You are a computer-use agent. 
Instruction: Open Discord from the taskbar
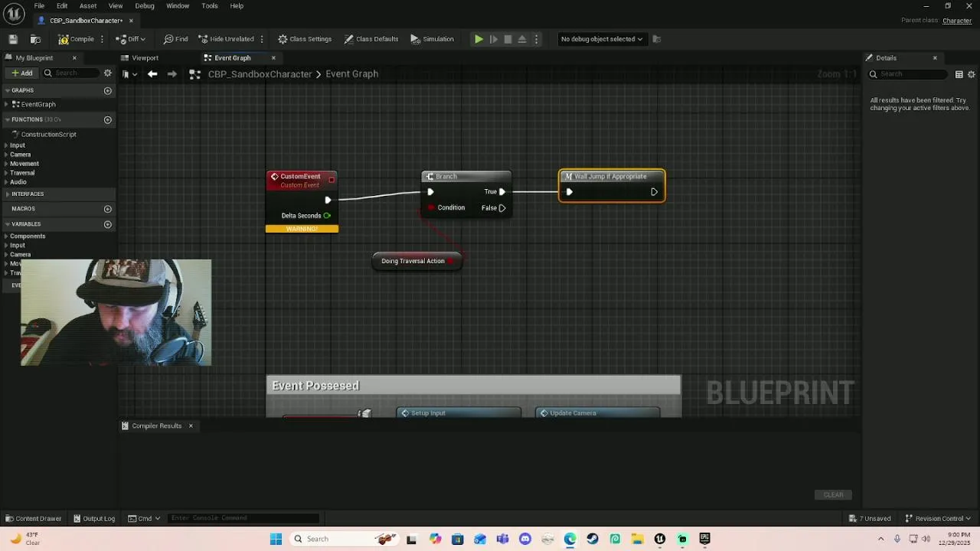point(525,539)
